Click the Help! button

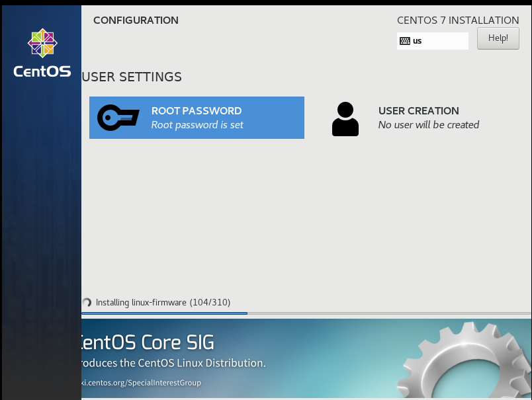pos(498,38)
